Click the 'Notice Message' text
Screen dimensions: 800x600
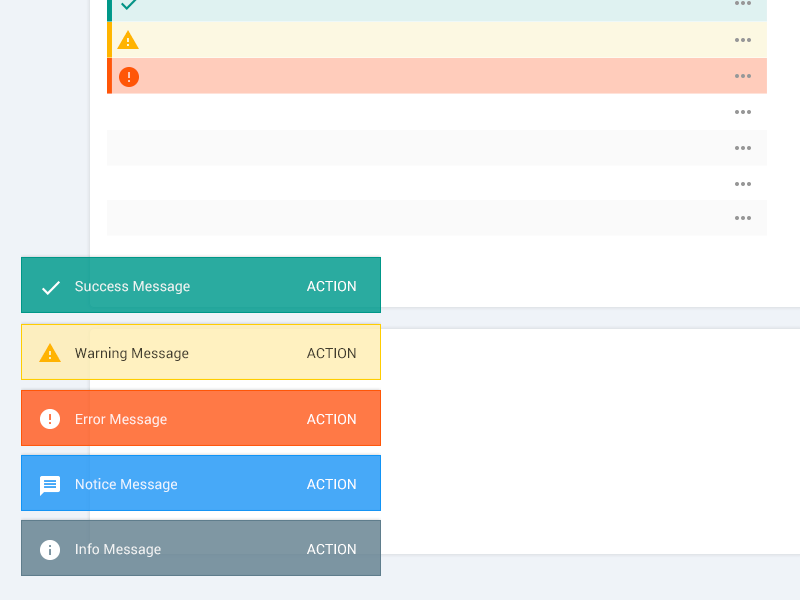click(x=126, y=484)
